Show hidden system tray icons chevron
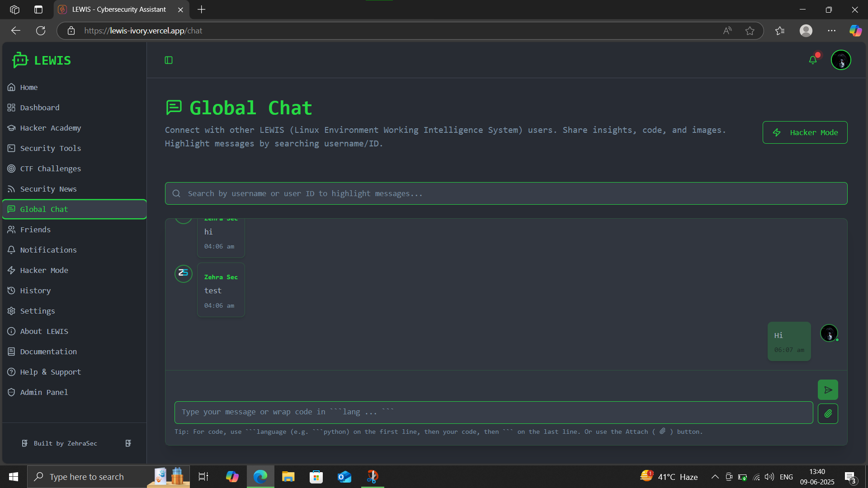This screenshot has width=868, height=488. coord(715,477)
